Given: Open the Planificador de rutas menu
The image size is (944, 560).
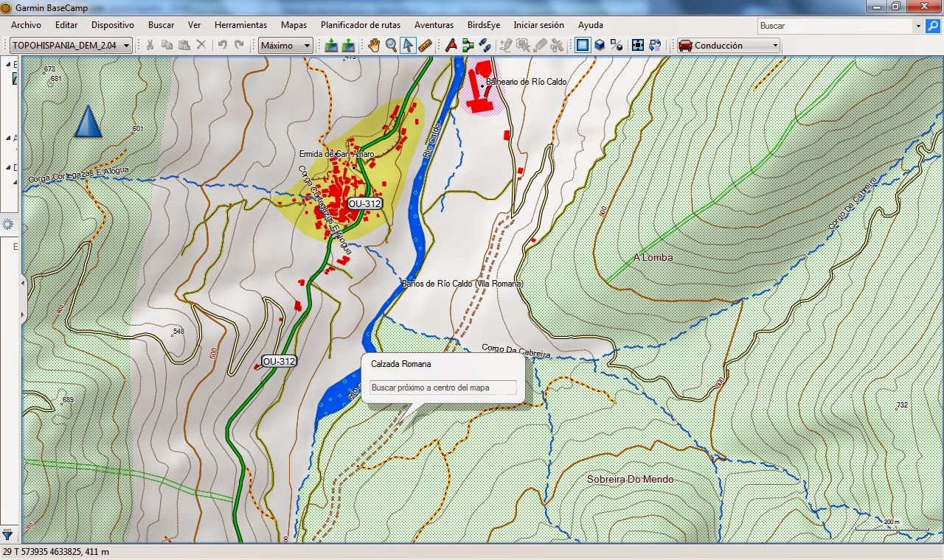Looking at the screenshot, I should click(x=361, y=25).
